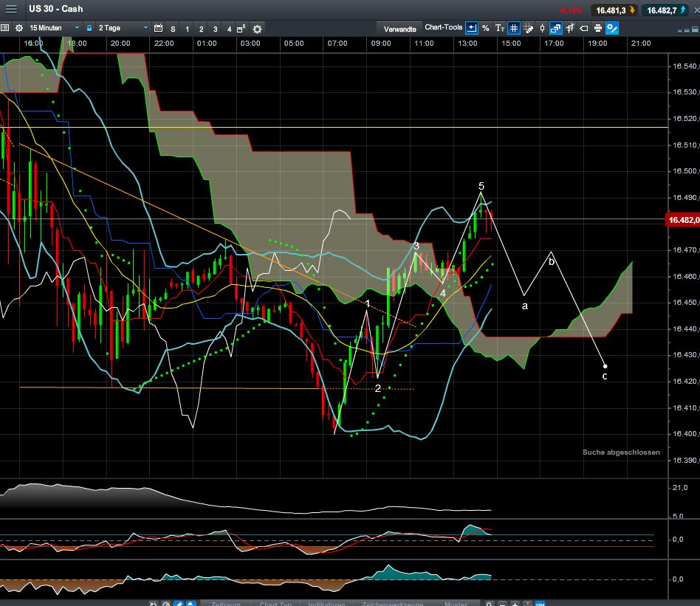
Task: Print the chart via printer icon
Action: pos(598,29)
